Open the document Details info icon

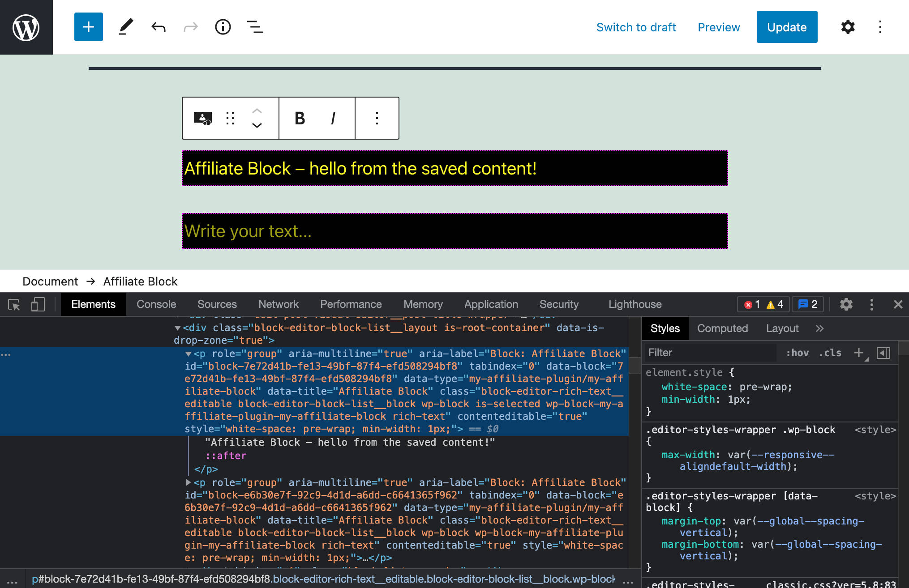point(223,27)
